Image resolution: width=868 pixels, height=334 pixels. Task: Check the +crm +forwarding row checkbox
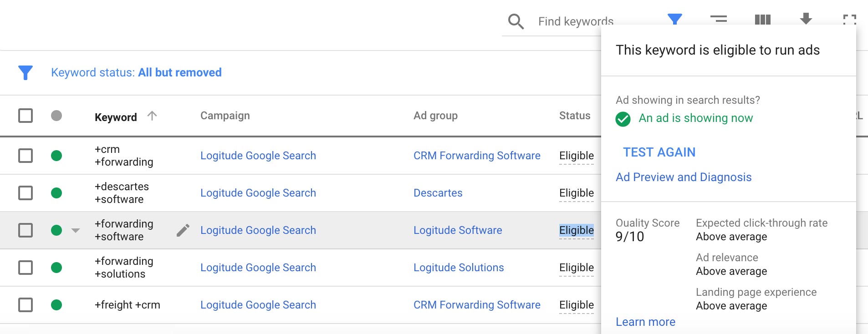coord(26,156)
